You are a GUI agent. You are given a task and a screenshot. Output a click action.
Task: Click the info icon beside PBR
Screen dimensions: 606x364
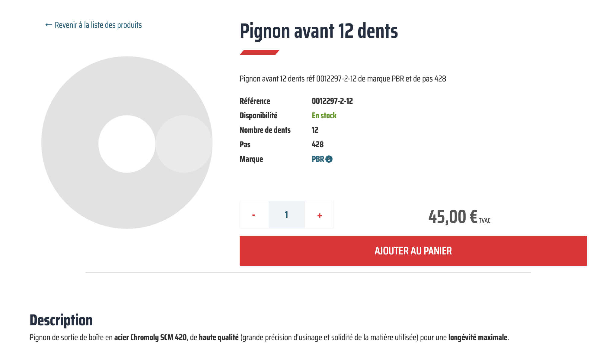pyautogui.click(x=329, y=159)
